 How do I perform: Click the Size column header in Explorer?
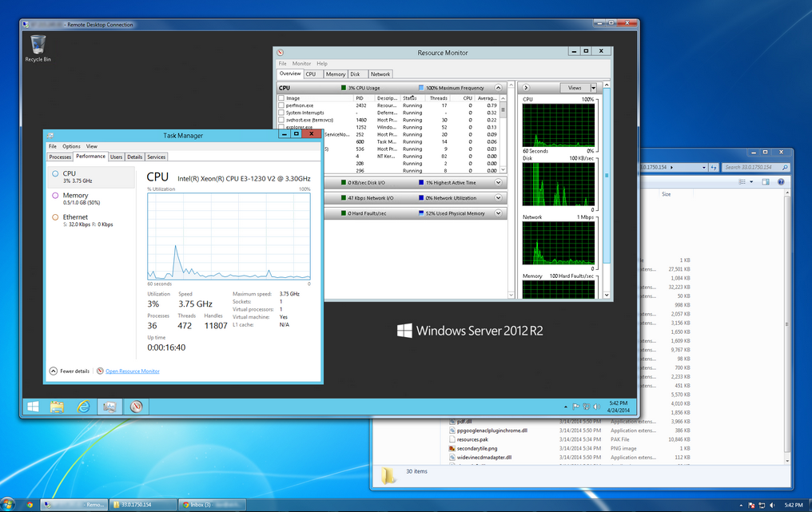(666, 194)
